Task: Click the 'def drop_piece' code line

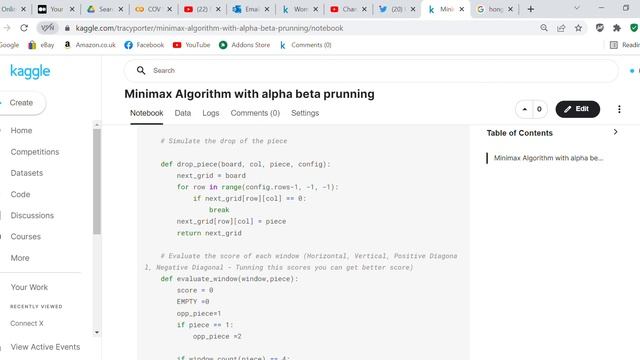Action: 245,164
